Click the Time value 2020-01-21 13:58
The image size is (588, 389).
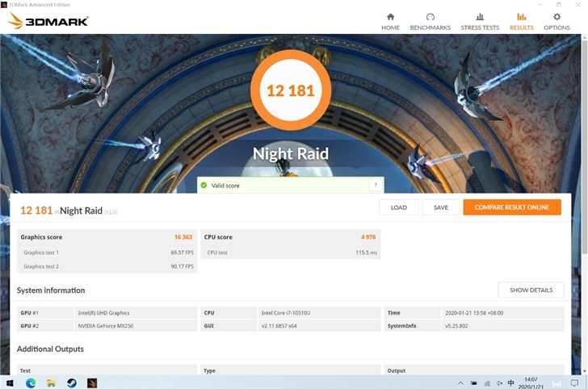(x=474, y=313)
